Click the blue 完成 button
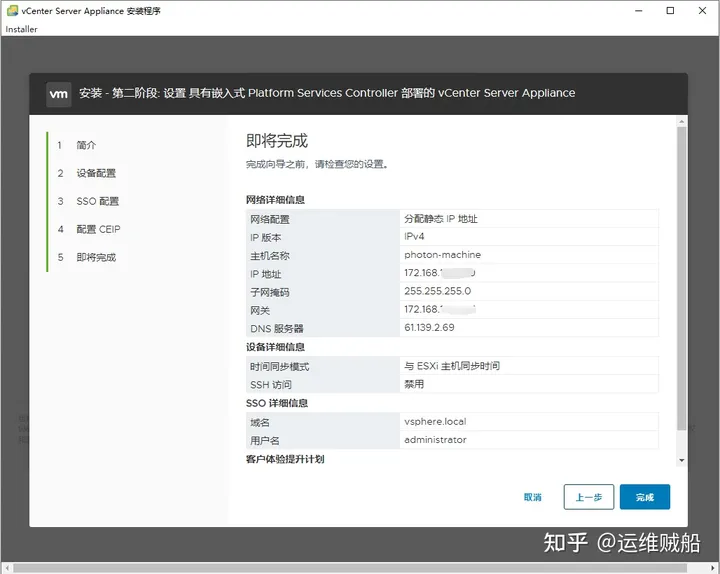This screenshot has height=574, width=720. coord(645,497)
